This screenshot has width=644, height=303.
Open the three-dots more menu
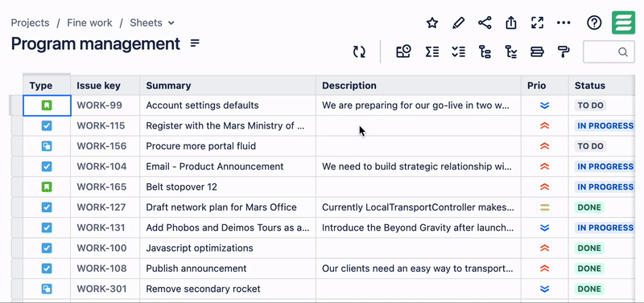(563, 23)
